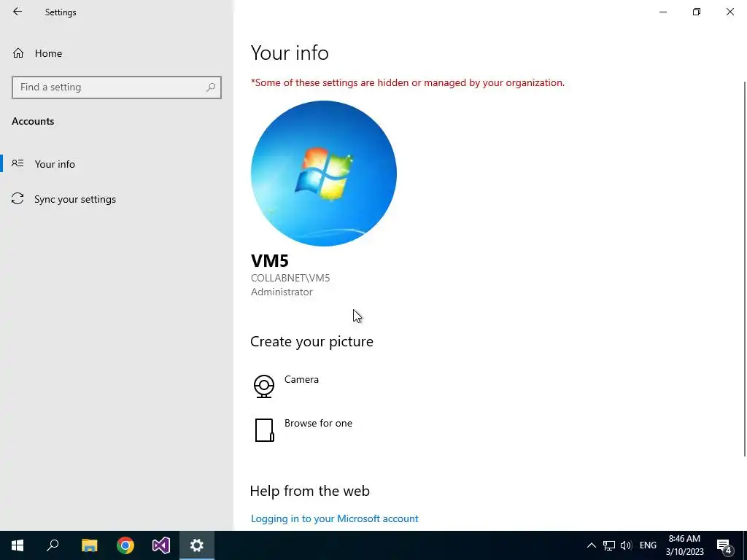The image size is (747, 560).
Task: Choose Camera to create your picture
Action: point(301,379)
